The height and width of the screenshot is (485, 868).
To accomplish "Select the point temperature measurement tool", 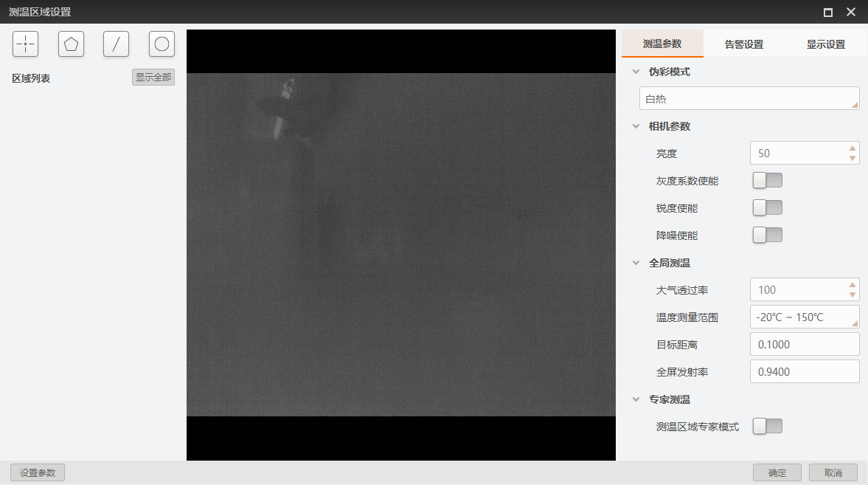I will point(25,44).
